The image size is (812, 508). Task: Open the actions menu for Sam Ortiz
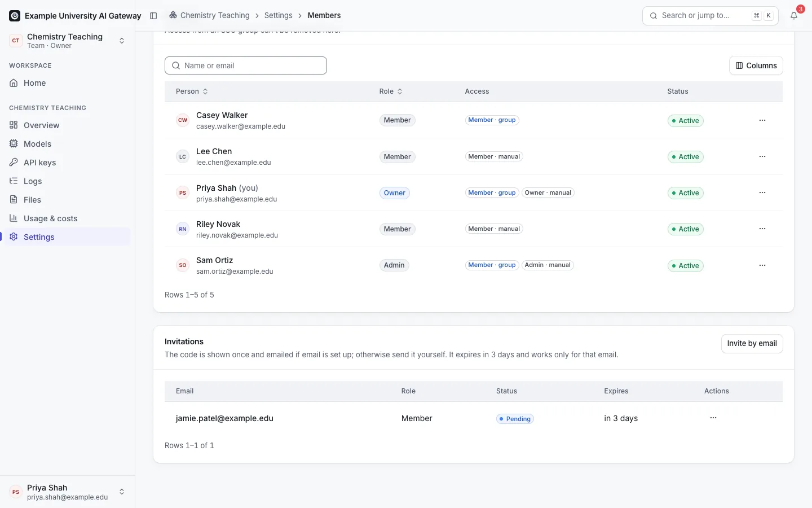point(762,265)
